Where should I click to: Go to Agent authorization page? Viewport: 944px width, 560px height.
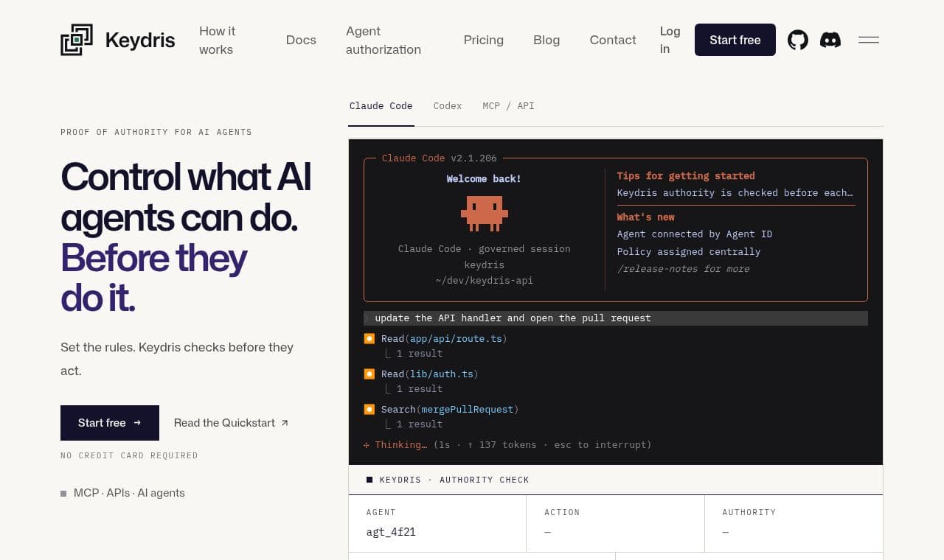[383, 40]
